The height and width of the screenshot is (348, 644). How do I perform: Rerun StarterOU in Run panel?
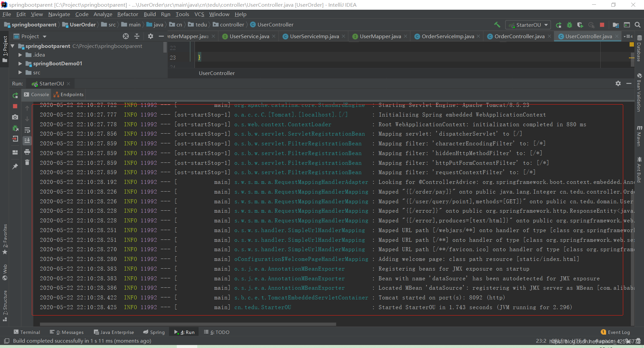coord(15,95)
